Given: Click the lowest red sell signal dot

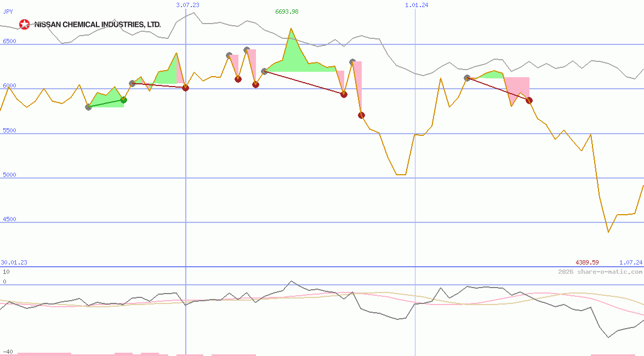Looking at the screenshot, I should point(361,115).
